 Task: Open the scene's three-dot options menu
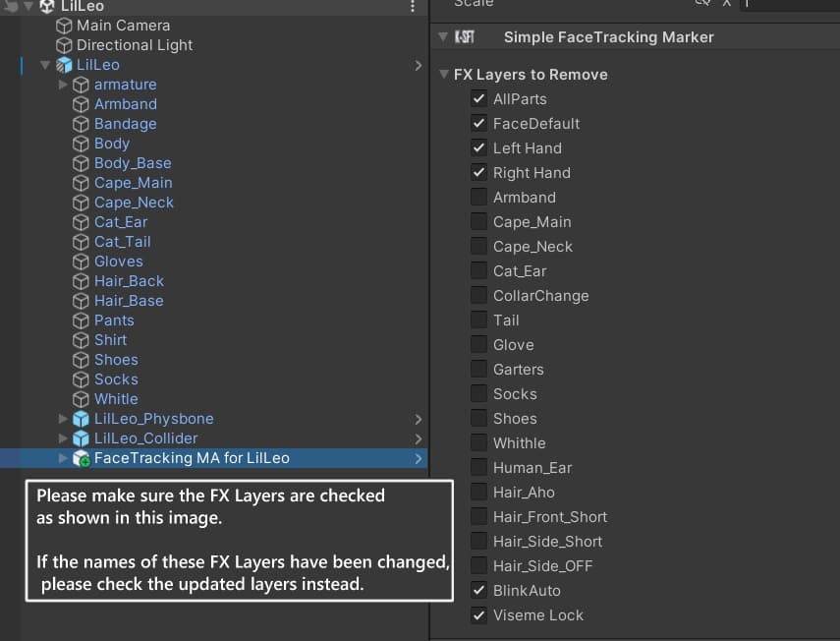pos(413,7)
